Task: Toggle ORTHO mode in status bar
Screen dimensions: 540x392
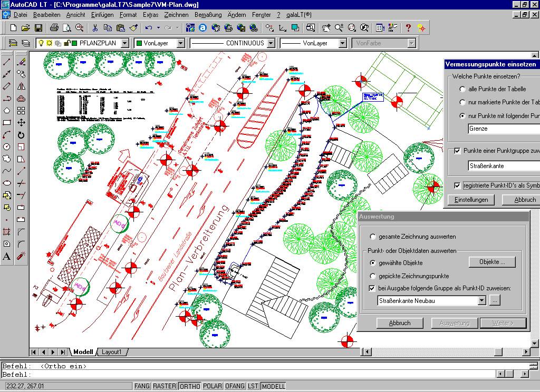Action: (190, 386)
